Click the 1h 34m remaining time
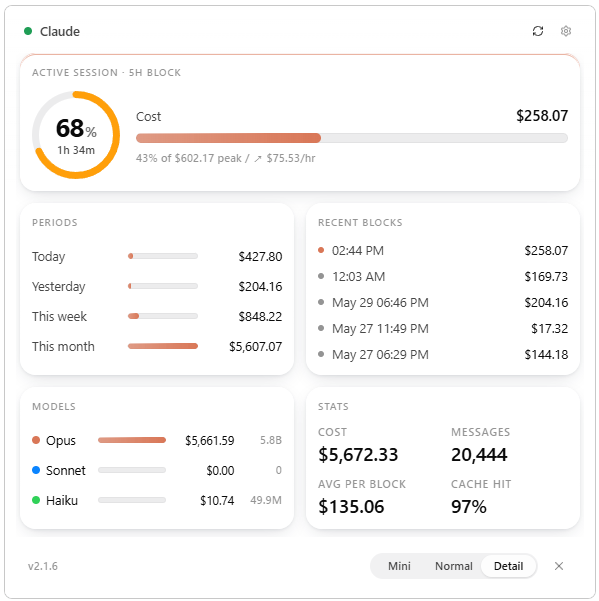Screen dimensions: 599x601 click(x=76, y=150)
